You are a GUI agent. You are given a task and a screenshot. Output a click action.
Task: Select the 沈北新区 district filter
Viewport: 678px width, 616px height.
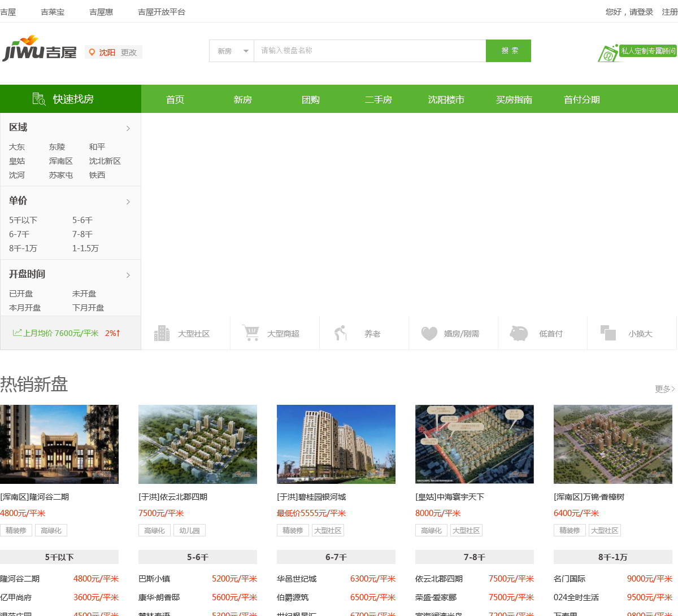tap(105, 161)
